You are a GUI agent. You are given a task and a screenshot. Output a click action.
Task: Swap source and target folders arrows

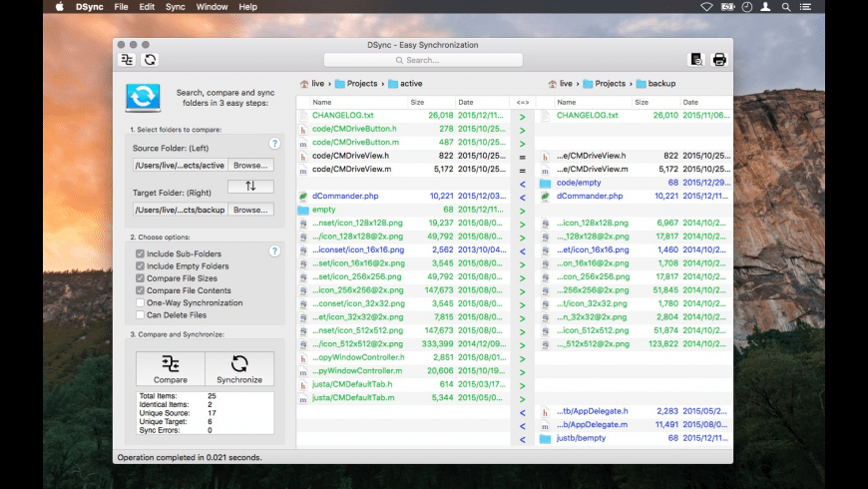tap(250, 186)
